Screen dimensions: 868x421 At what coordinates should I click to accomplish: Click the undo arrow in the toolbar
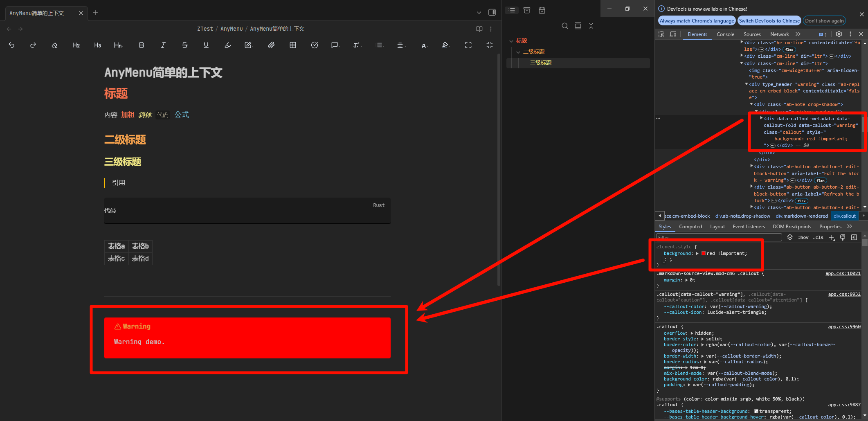[11, 45]
